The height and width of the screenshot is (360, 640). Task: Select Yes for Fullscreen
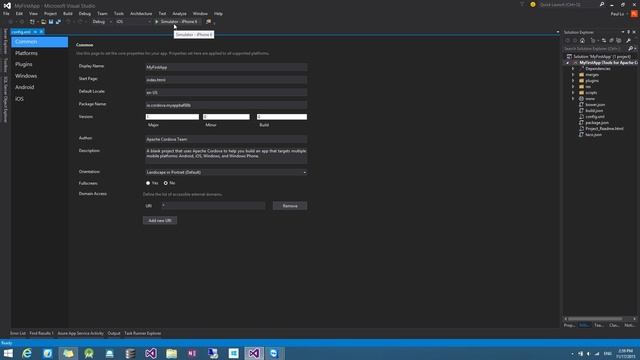click(148, 183)
